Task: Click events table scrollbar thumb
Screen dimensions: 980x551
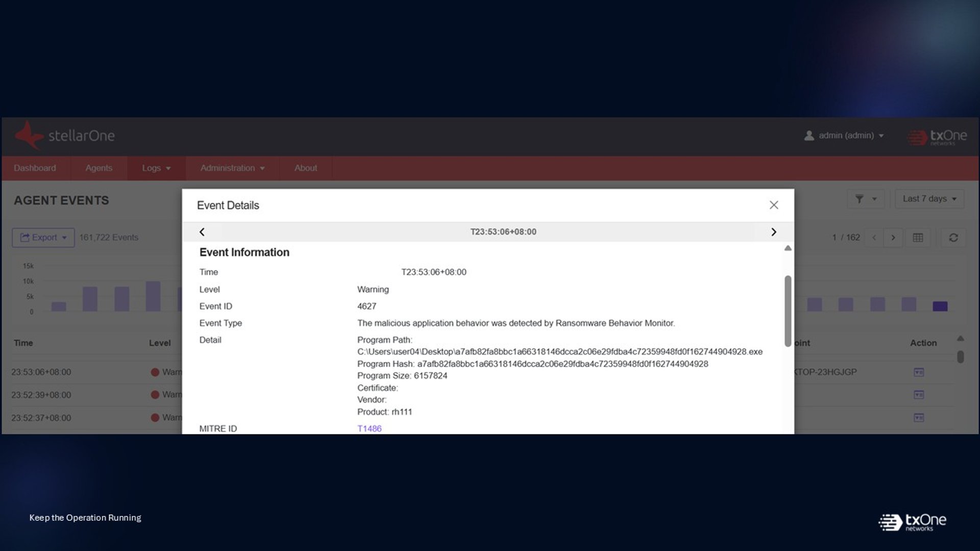Action: pos(960,357)
